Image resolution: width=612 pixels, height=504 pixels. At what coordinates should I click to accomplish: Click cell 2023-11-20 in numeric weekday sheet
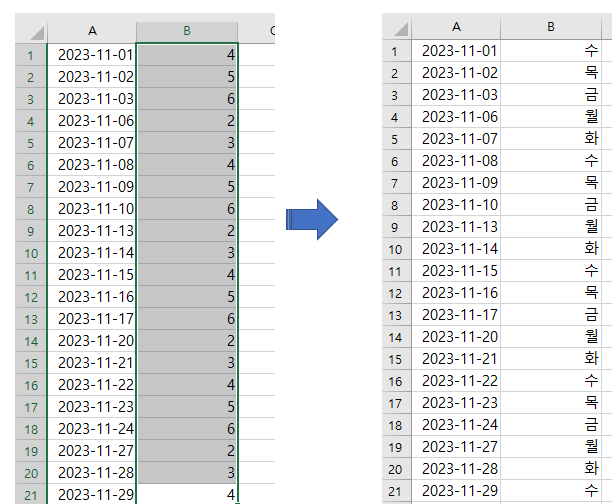92,341
